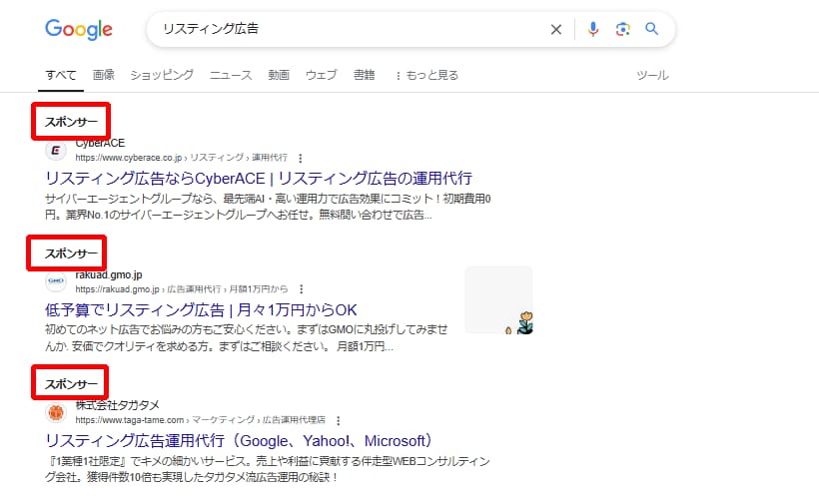Click the rakuad.gmo.jp URL text
This screenshot has height=504, width=819.
coord(181,289)
